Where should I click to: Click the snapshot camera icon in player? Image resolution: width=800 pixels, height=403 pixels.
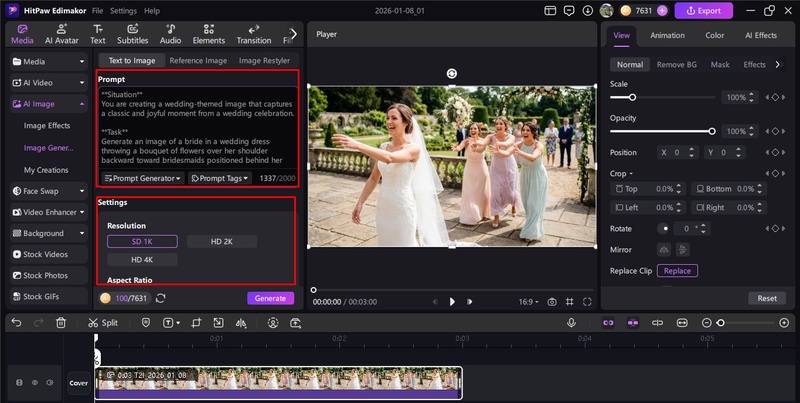(551, 301)
